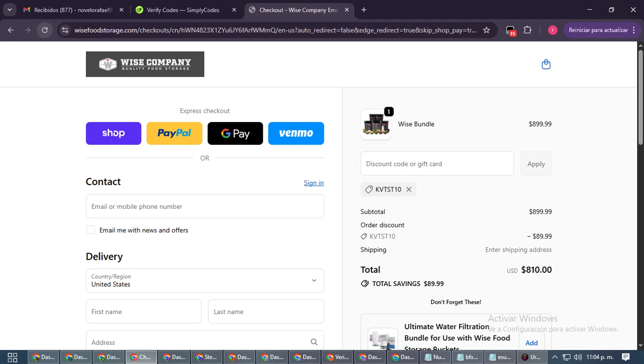
Task: Close the Verify Codes SimplyCodes tab
Action: click(234, 10)
